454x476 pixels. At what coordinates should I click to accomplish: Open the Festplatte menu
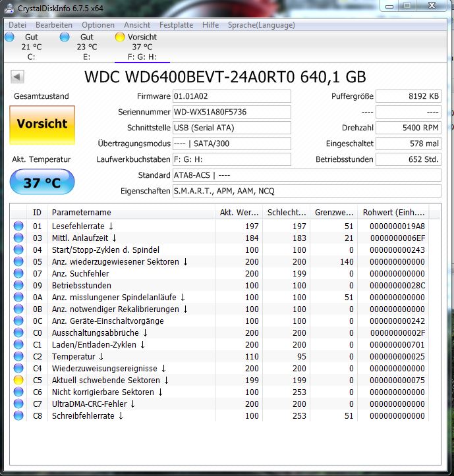[176, 25]
